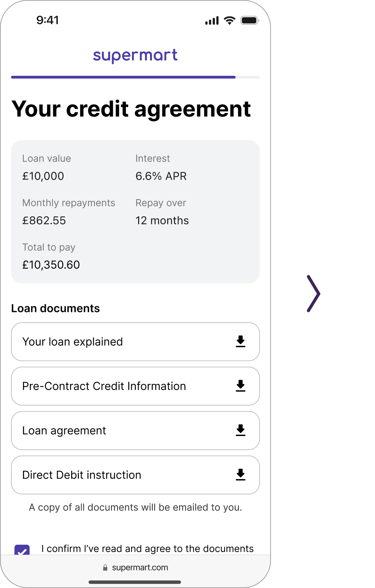Tap the Wi-Fi icon in the status bar
The width and height of the screenshot is (375, 588).
(x=229, y=20)
